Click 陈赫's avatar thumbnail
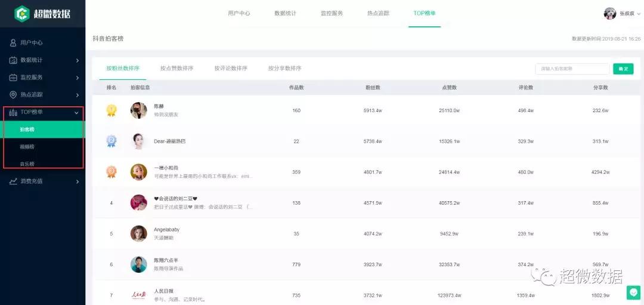The height and width of the screenshot is (305, 644). pos(139,110)
